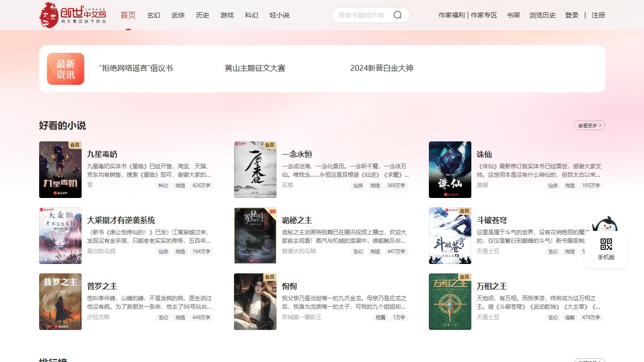Open the 2024新晋白金大神 news item
Image resolution: width=644 pixels, height=362 pixels.
pos(382,68)
